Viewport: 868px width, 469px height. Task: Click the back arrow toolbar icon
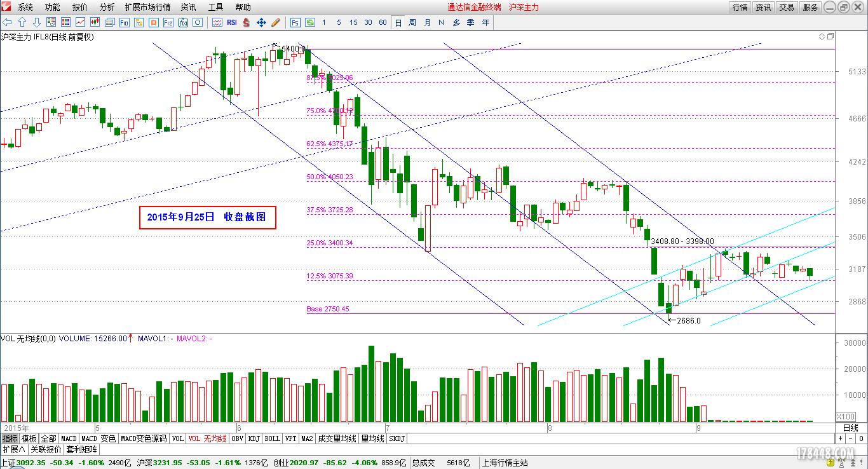pos(7,22)
